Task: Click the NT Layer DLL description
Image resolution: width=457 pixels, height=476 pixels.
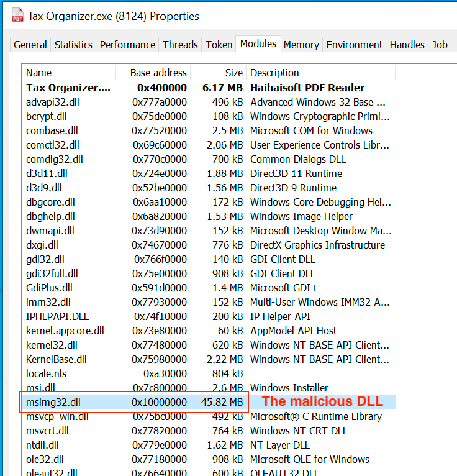Action: click(x=279, y=445)
